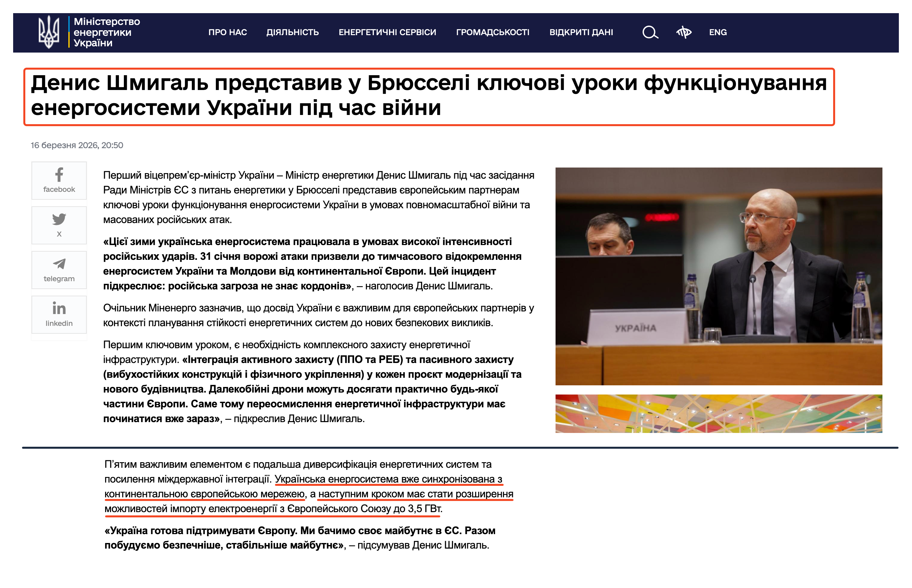
Task: Open the ГРОМАДСЬКОСТІ navigation entry
Action: pyautogui.click(x=492, y=33)
